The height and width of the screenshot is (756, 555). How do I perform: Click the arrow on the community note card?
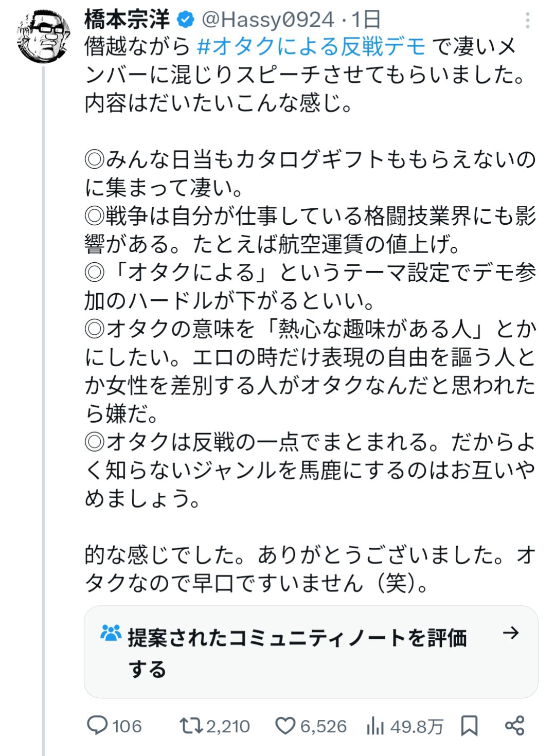point(510,633)
